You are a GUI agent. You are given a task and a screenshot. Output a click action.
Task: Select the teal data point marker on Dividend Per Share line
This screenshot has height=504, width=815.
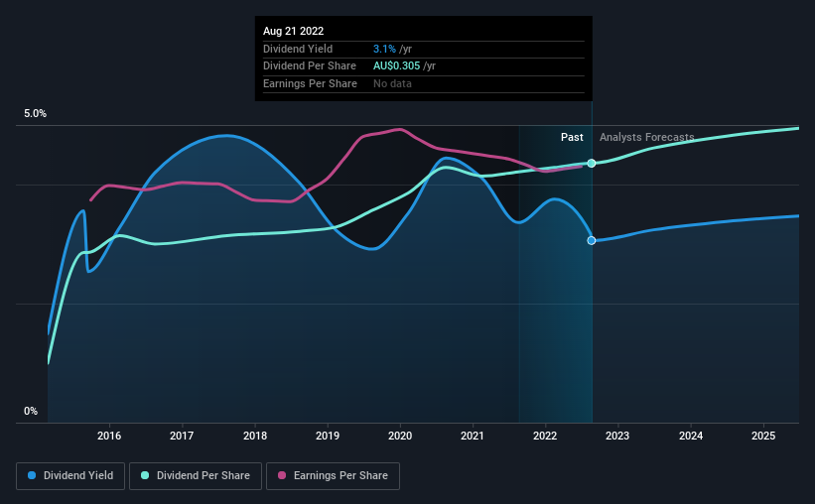click(592, 163)
